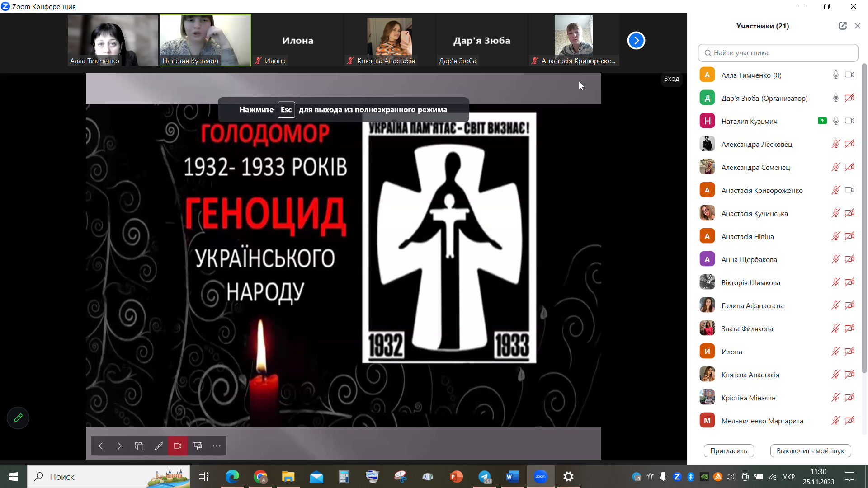
Task: Toggle camera for Алла Тимченко in list
Action: (849, 75)
